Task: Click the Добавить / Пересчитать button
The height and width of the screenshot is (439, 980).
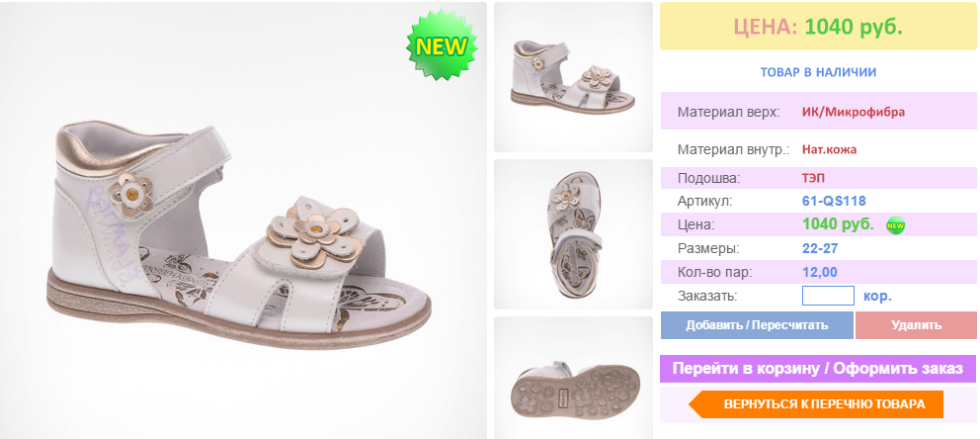Action: click(757, 325)
